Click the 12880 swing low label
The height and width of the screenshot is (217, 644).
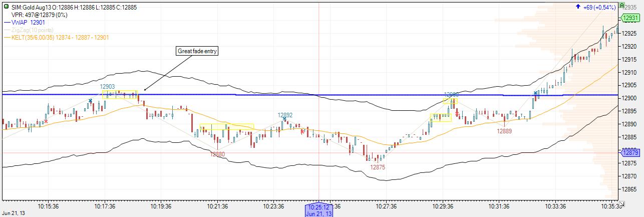[217, 154]
